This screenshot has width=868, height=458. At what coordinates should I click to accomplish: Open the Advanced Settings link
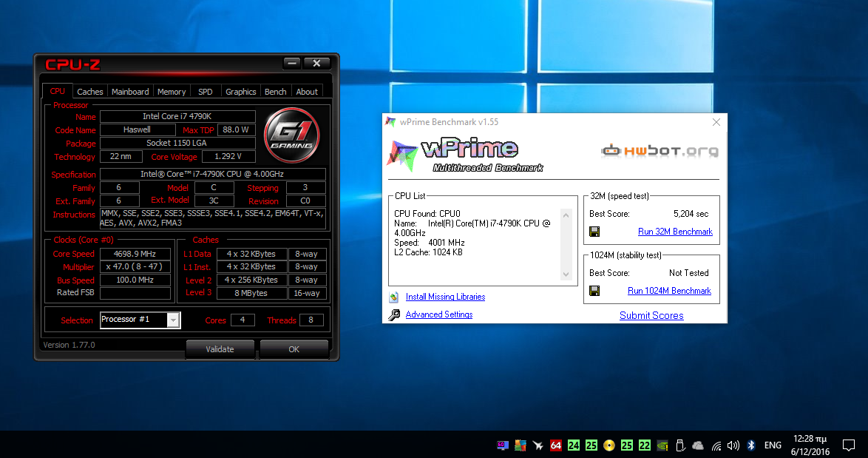click(x=439, y=314)
